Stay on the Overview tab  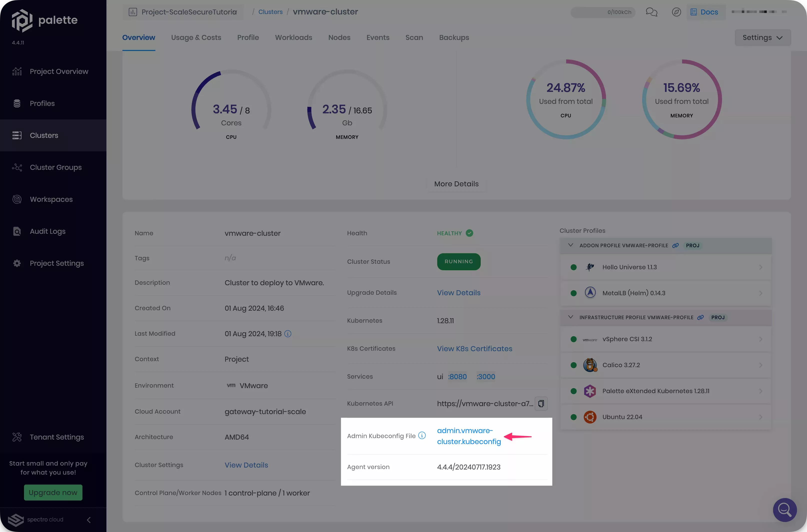tap(138, 37)
